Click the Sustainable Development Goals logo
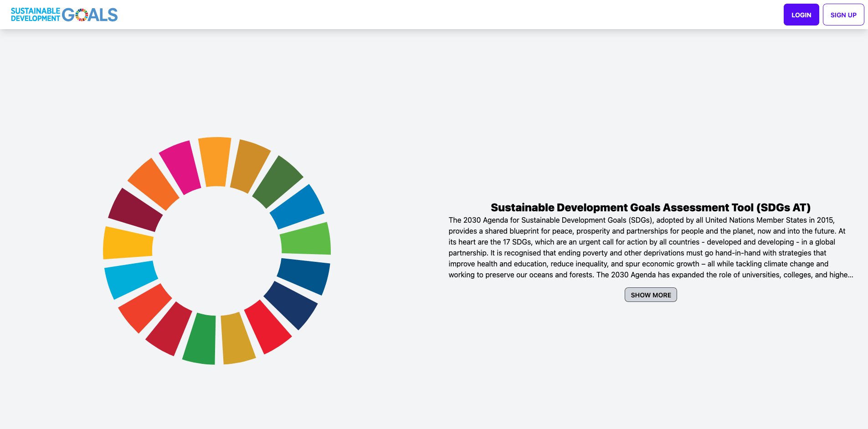868x429 pixels. pyautogui.click(x=64, y=15)
